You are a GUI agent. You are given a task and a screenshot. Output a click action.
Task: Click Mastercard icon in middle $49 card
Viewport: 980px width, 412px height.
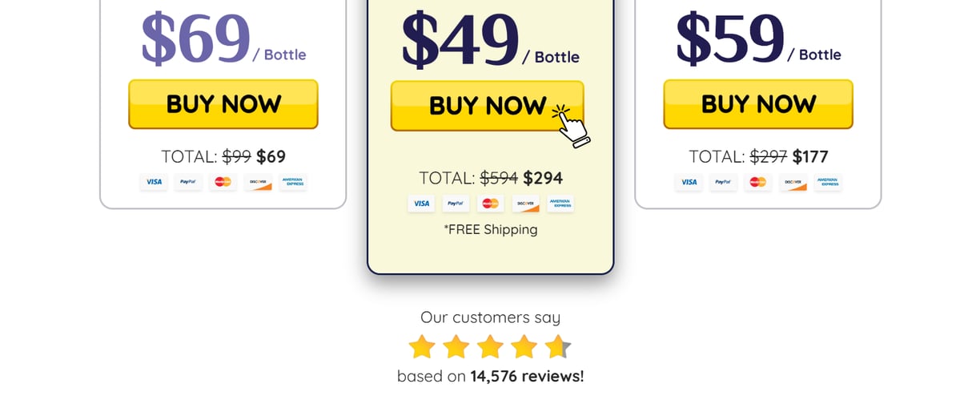coord(491,204)
